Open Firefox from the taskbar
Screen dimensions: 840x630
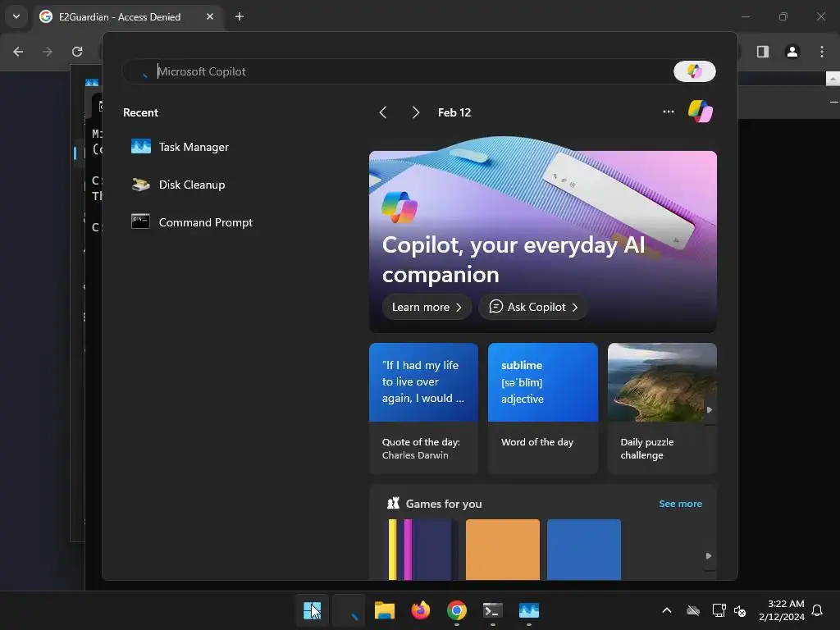pyautogui.click(x=421, y=610)
